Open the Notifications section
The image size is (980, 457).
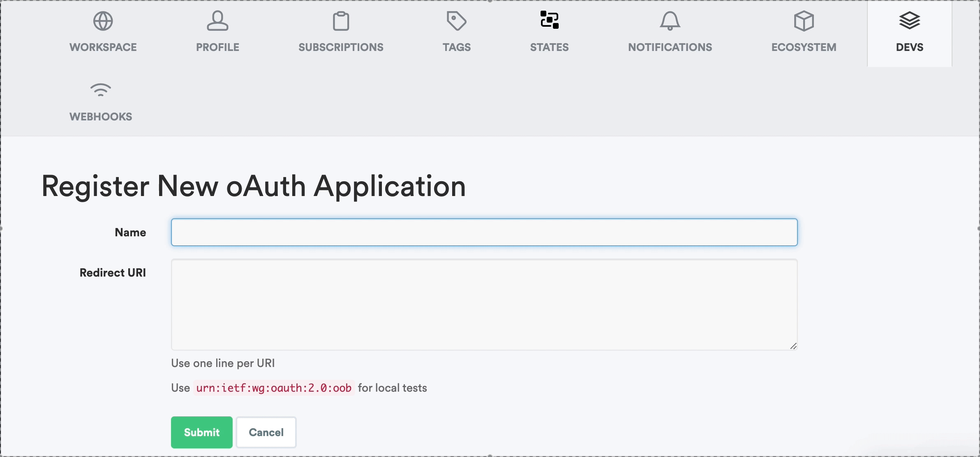(x=670, y=47)
